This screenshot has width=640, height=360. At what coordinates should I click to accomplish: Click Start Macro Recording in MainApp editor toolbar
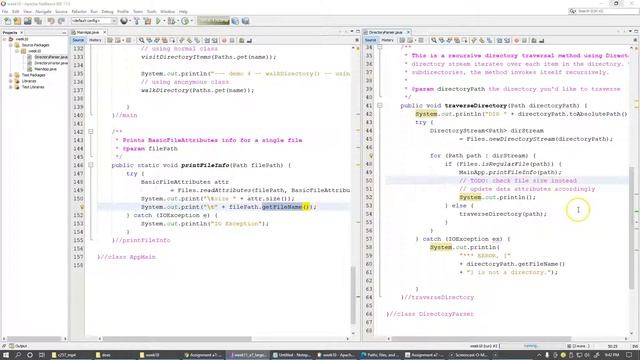click(224, 40)
